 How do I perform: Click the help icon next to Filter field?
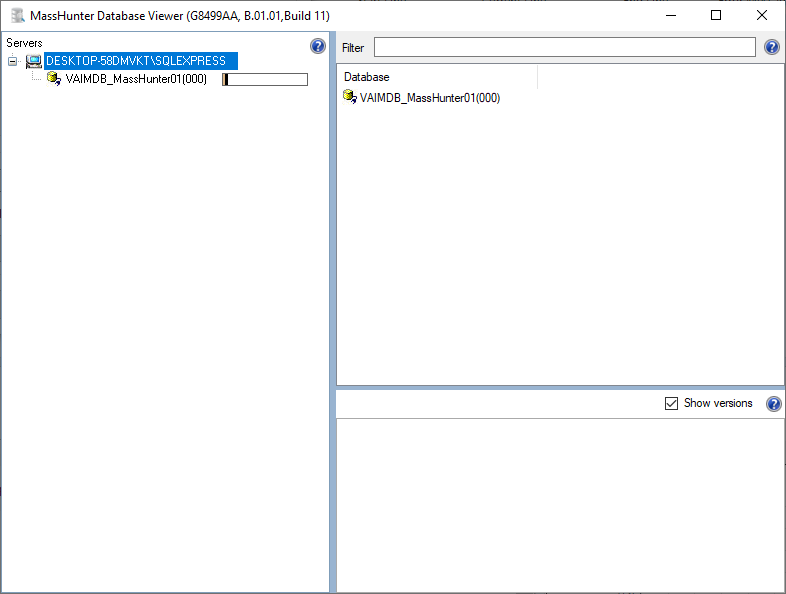click(x=772, y=47)
